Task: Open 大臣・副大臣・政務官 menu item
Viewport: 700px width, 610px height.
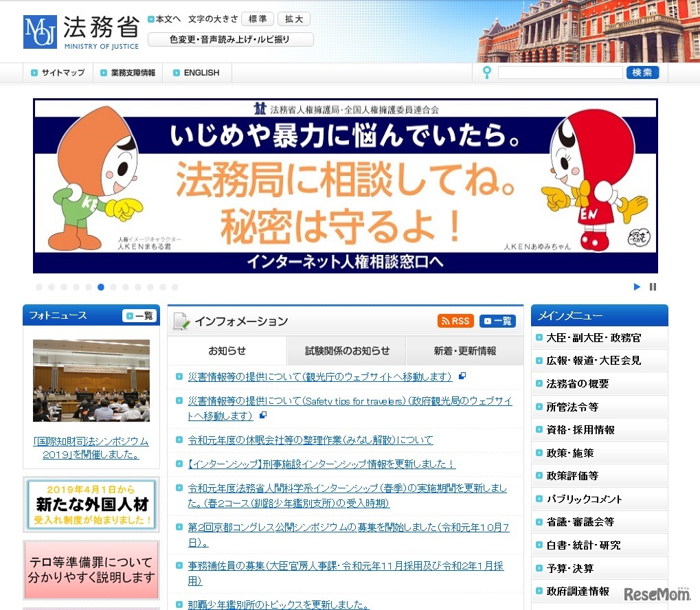Action: 600,338
